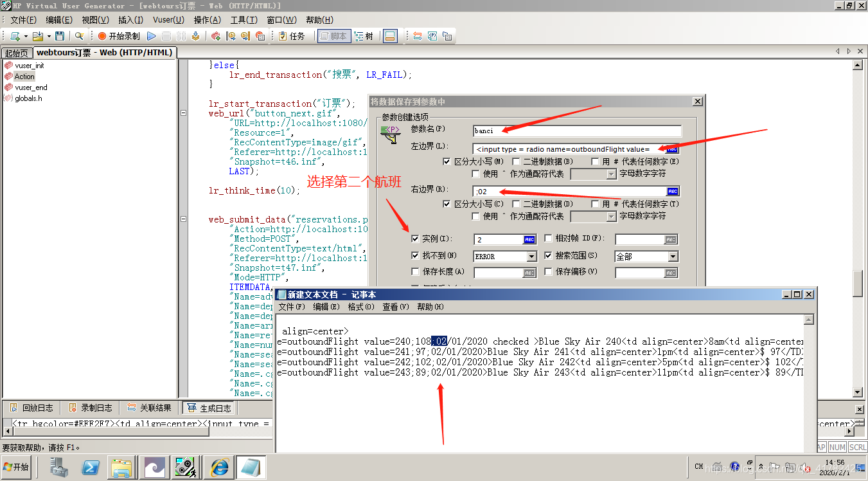Click the magnifier key search toolbar icon
Viewport: 868px width, 481px height.
[80, 36]
